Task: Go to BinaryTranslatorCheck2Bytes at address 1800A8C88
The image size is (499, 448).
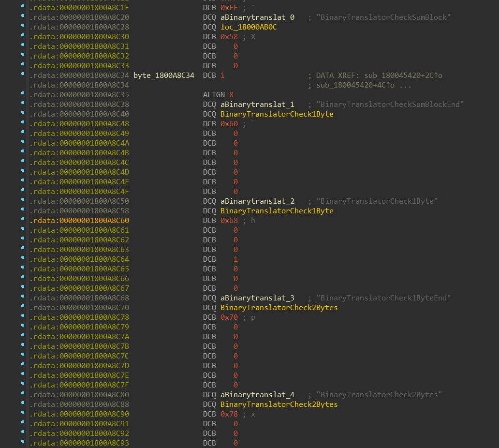Action: 279,404
